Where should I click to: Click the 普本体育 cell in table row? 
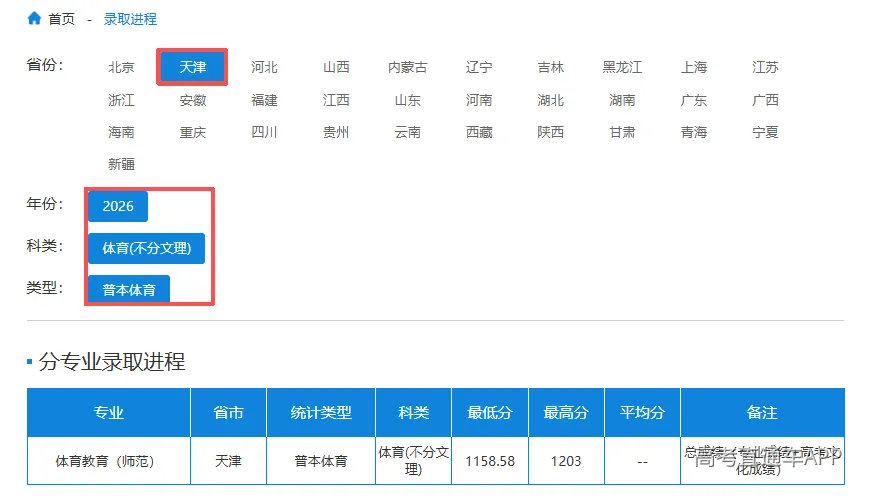pyautogui.click(x=321, y=461)
